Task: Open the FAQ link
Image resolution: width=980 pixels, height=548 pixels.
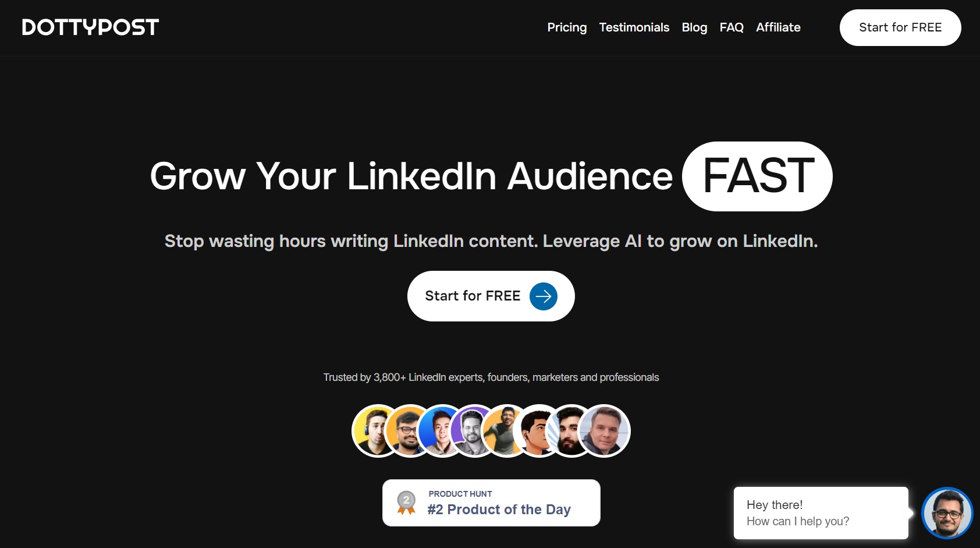Action: 732,27
